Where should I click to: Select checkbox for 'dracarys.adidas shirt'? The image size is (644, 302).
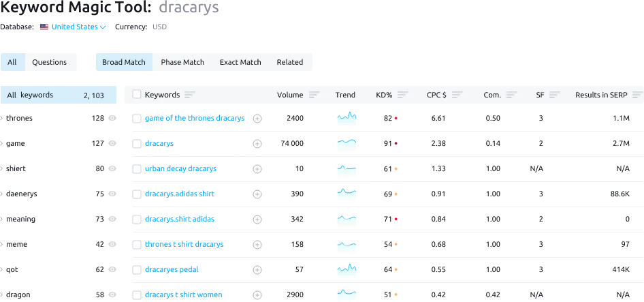coord(136,194)
